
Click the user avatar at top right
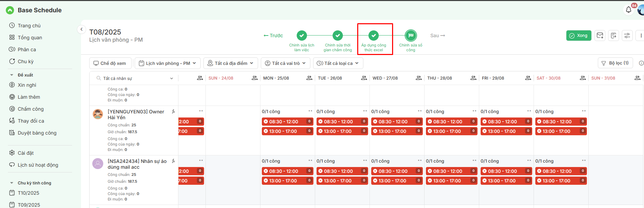point(641,10)
